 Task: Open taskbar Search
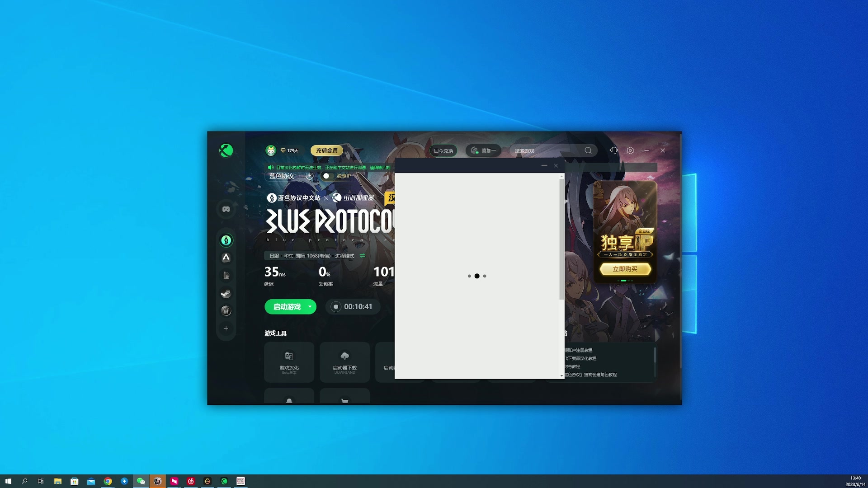coord(24,481)
